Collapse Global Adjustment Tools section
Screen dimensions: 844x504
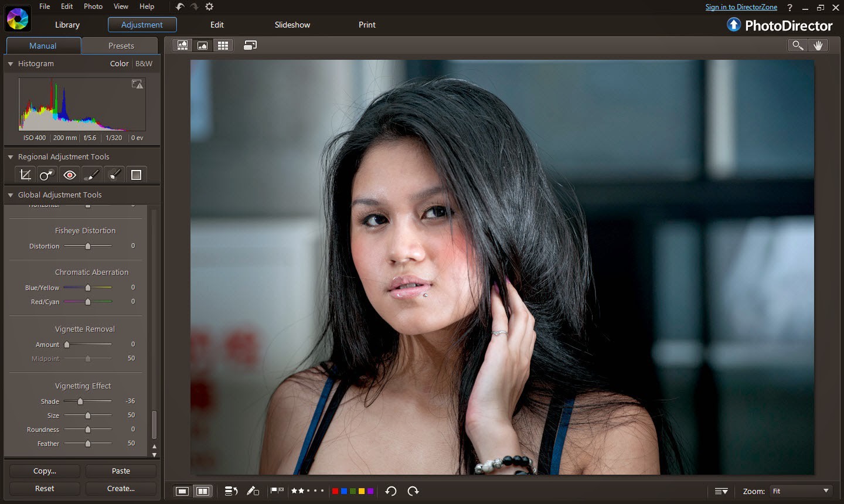pos(11,195)
